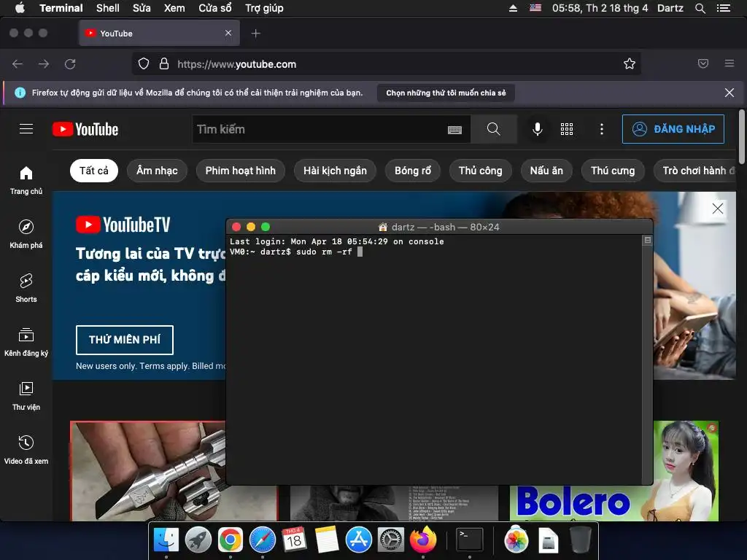Image resolution: width=747 pixels, height=560 pixels.
Task: Open Spotlight search in menu bar
Action: coord(700,8)
